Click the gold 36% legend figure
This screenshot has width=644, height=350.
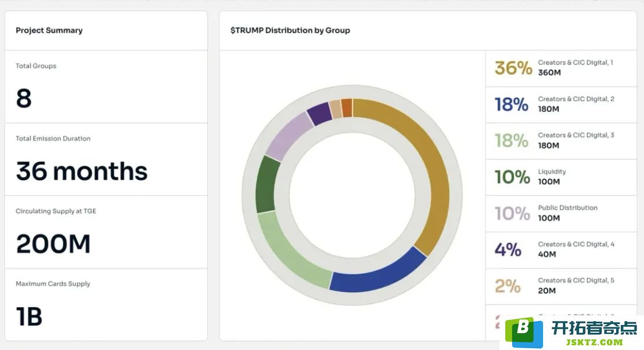click(513, 68)
